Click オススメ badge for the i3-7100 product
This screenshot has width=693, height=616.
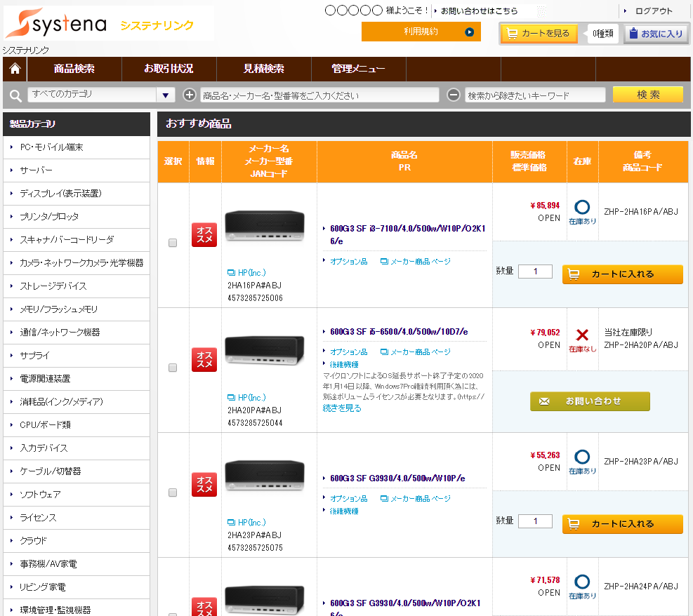click(204, 234)
